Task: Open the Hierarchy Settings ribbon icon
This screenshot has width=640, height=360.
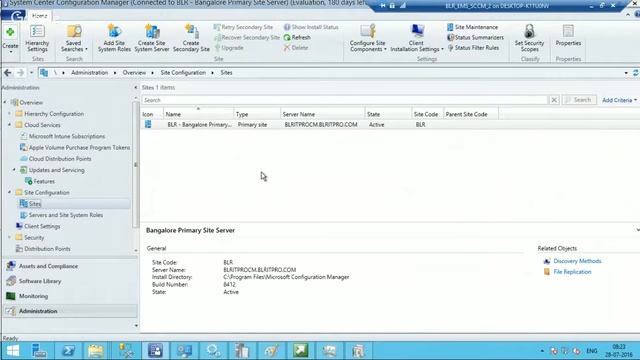Action: [37, 38]
